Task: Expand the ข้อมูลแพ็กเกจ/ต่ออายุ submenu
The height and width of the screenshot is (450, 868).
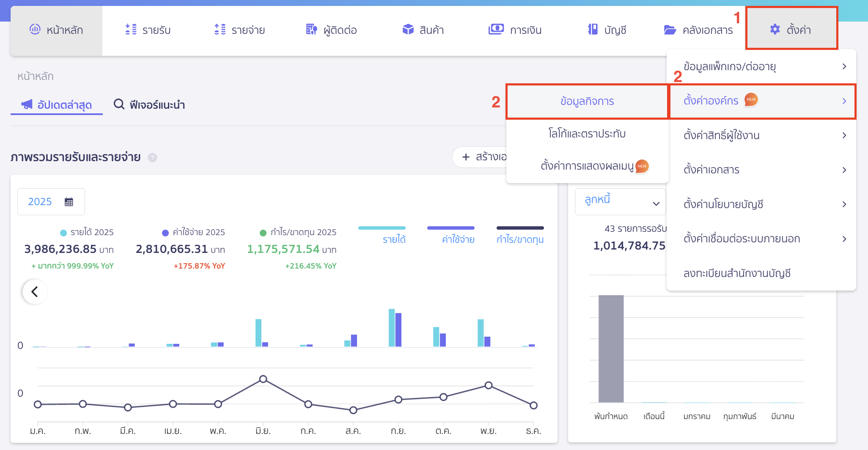Action: point(761,66)
